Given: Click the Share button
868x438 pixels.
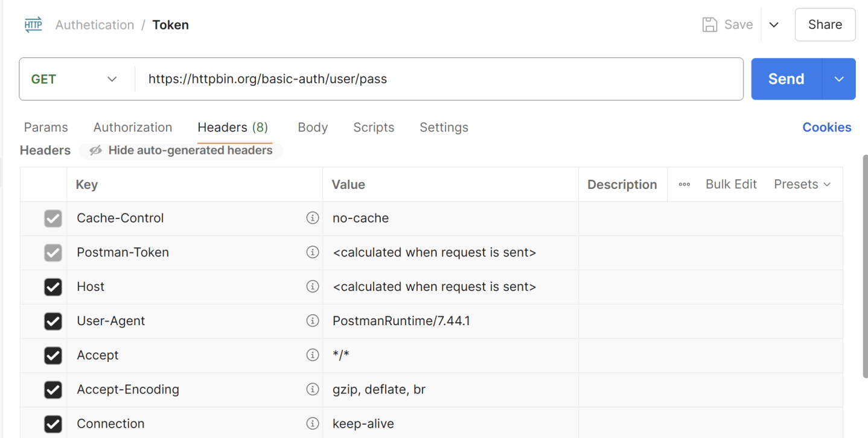Looking at the screenshot, I should coord(825,25).
